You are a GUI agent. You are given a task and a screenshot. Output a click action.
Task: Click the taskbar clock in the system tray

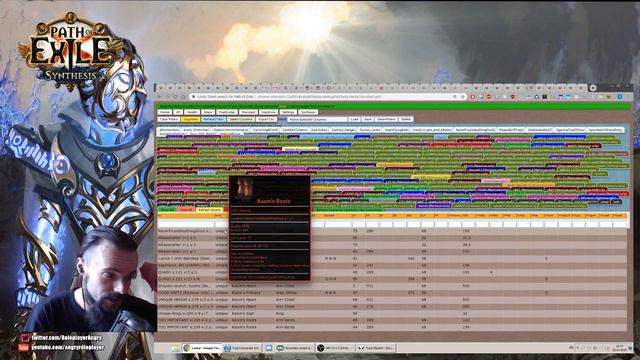620,348
